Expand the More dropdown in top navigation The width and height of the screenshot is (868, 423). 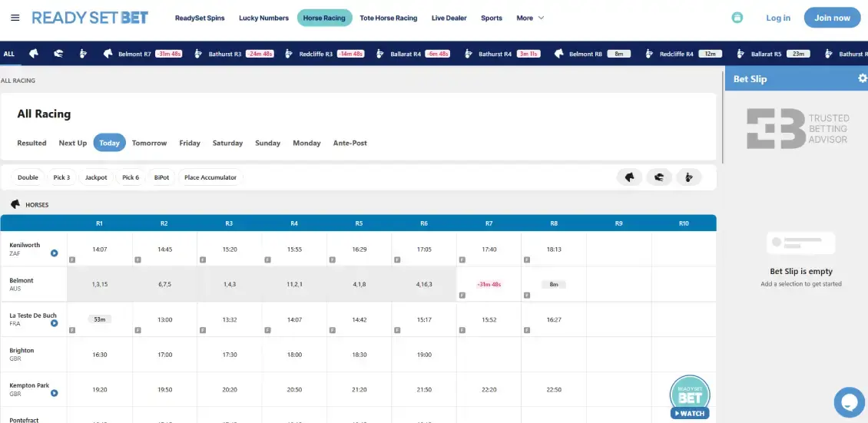[x=530, y=18]
